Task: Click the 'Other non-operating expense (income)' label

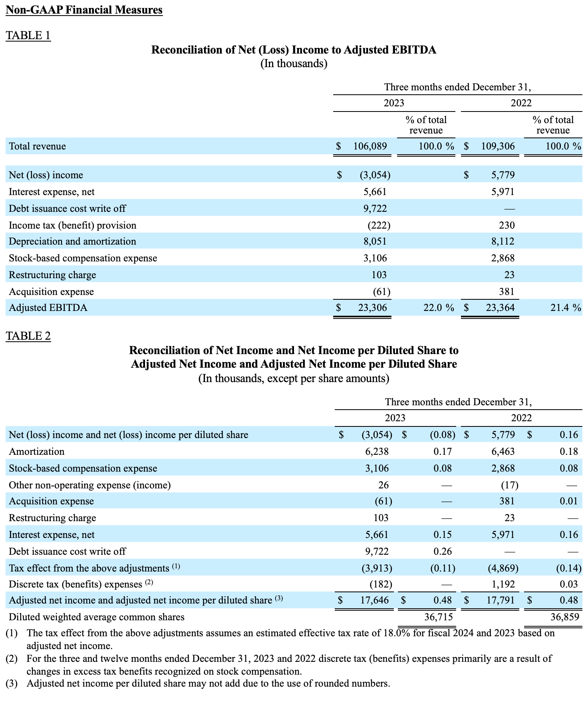Action: [x=89, y=485]
